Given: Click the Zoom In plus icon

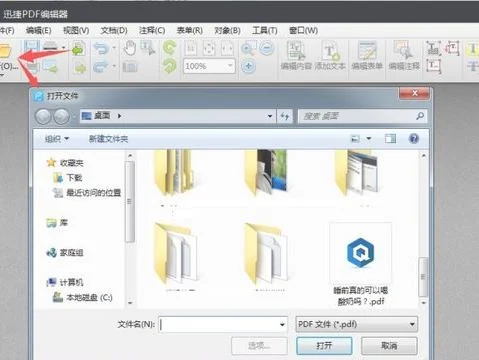Looking at the screenshot, I should tap(248, 66).
